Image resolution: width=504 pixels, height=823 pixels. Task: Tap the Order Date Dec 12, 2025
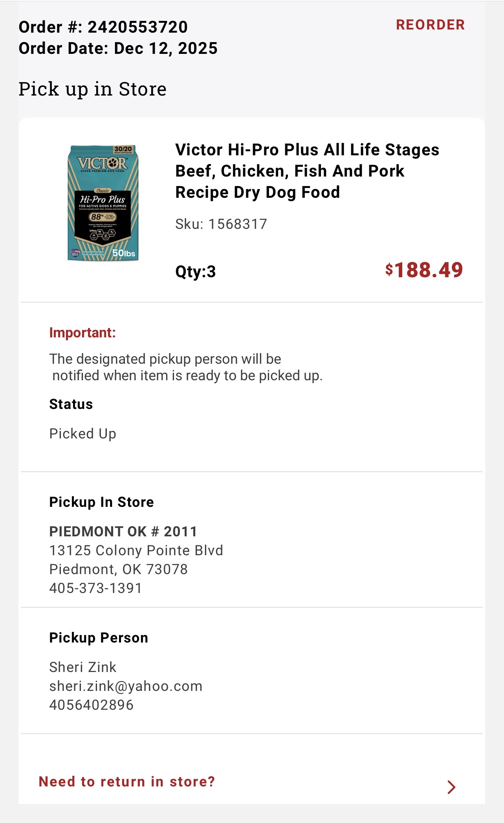(118, 48)
